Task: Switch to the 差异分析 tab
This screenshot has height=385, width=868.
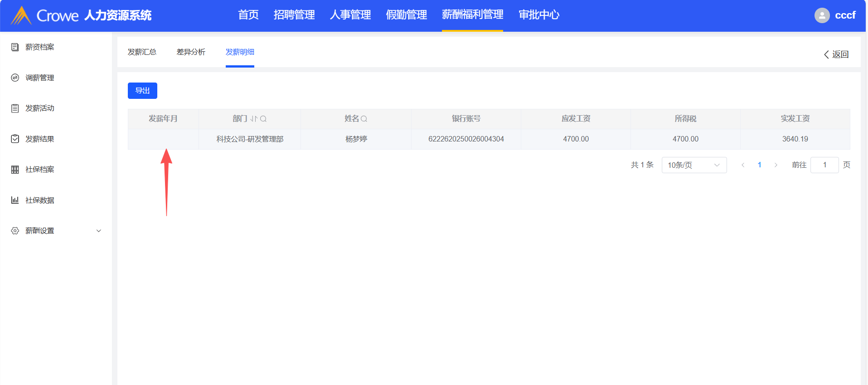Action: 191,52
